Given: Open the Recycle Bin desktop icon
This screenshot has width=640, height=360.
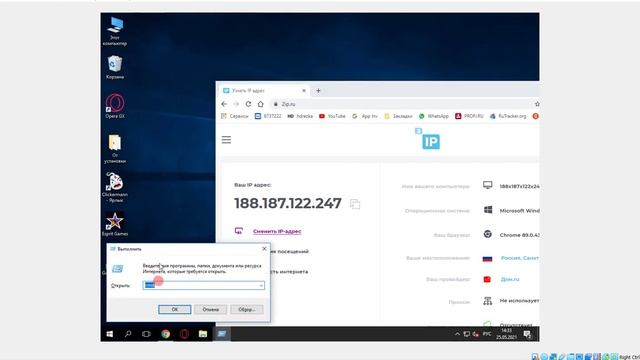Looking at the screenshot, I should (x=115, y=67).
